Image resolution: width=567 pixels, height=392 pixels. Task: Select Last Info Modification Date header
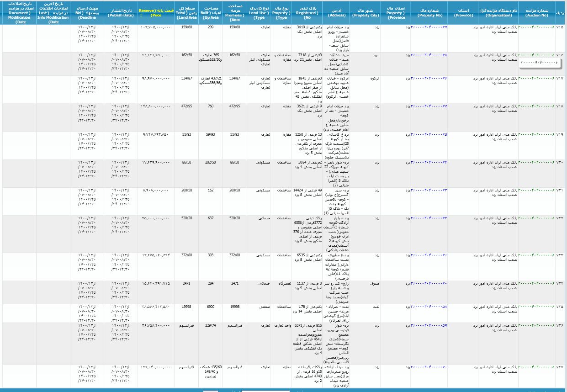(x=53, y=12)
